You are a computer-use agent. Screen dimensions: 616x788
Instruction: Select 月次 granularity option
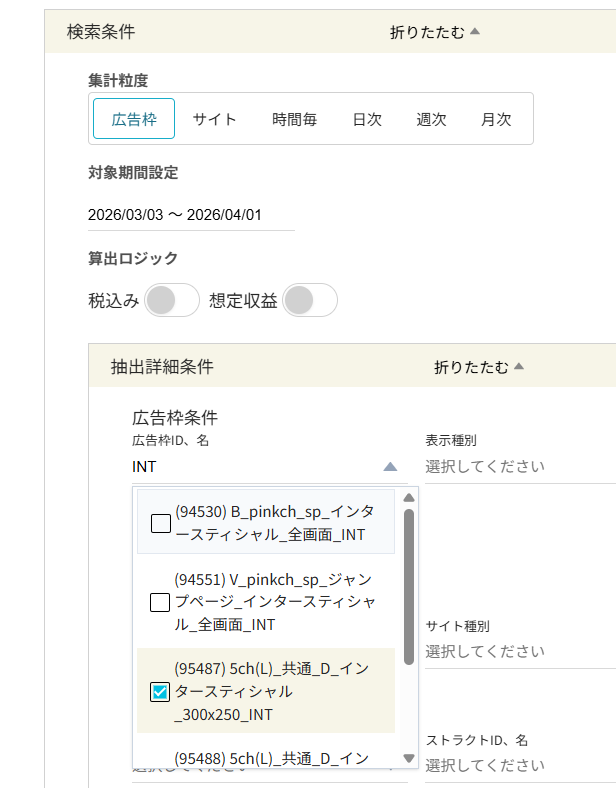pos(496,119)
